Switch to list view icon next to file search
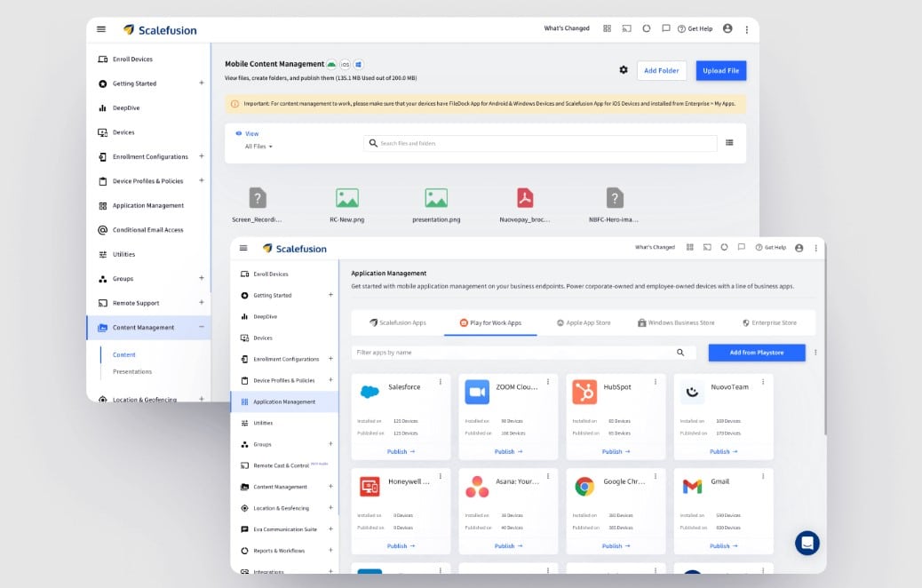 [729, 142]
